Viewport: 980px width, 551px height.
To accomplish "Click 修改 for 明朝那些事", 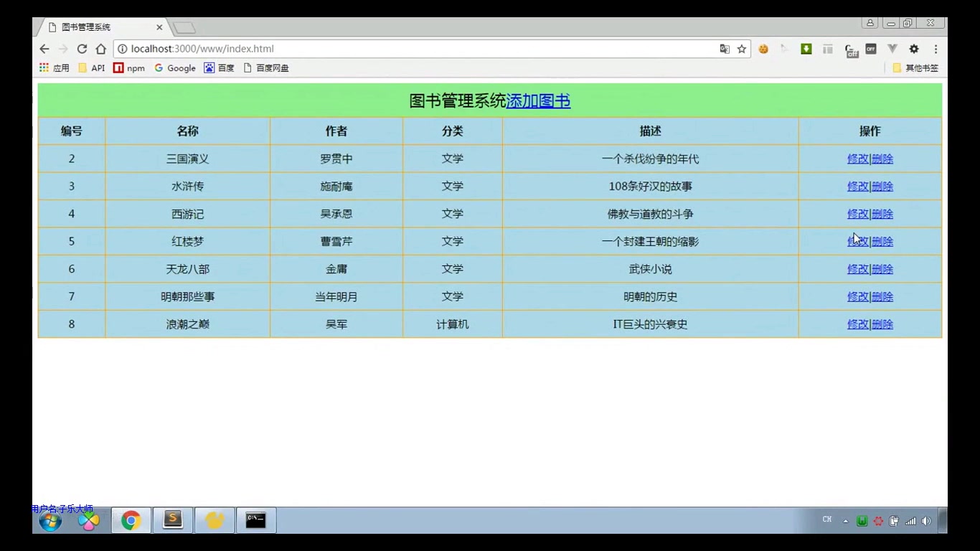I will tap(858, 297).
